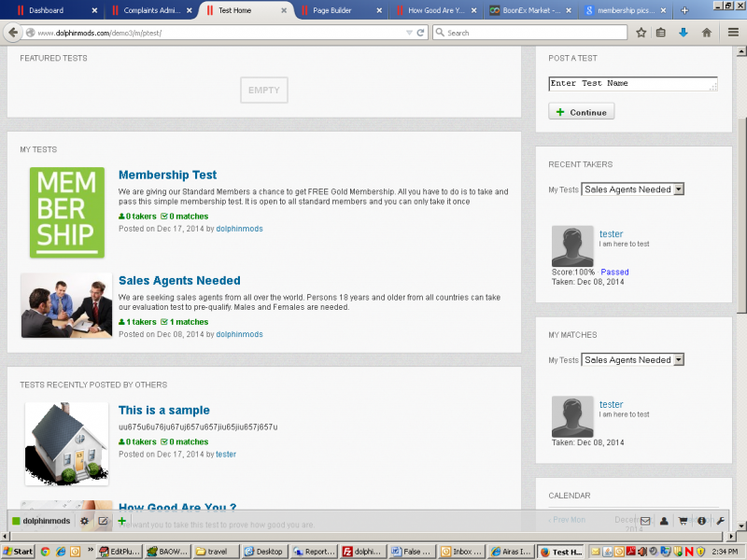Click tester avatar in My Matches
Screen dimensions: 747x560
(x=572, y=416)
